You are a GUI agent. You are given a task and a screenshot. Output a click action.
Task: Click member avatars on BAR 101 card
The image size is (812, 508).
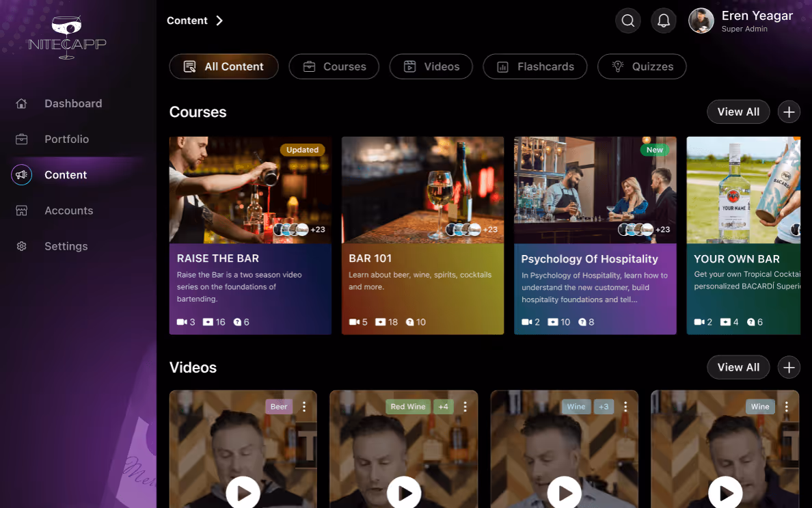click(x=463, y=230)
